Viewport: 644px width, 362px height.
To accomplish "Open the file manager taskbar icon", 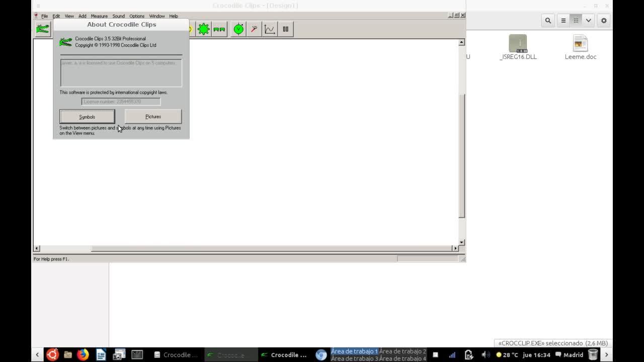I will (x=68, y=354).
